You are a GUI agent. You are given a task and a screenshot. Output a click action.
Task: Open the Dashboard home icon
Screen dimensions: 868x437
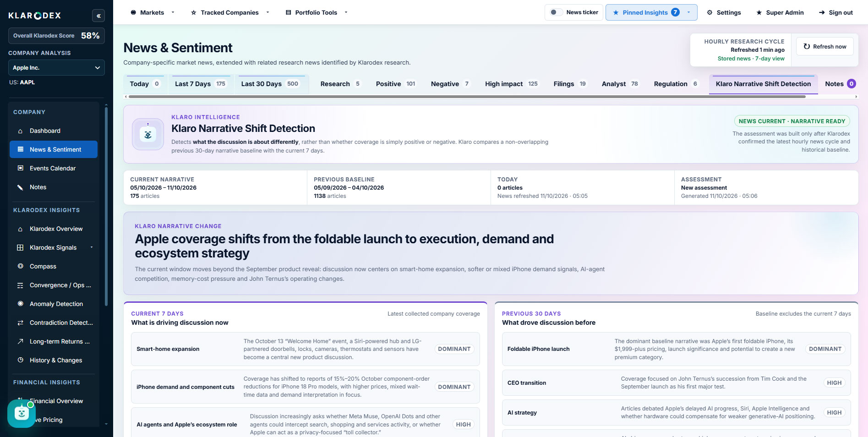click(20, 131)
